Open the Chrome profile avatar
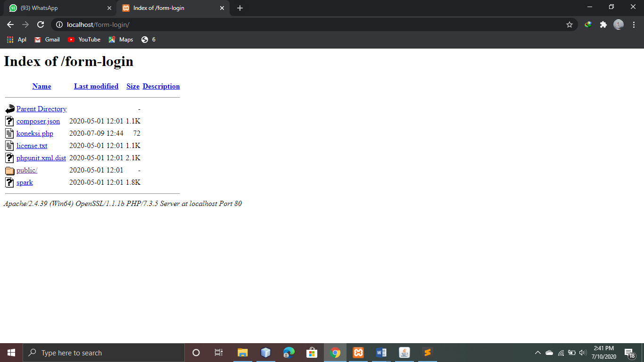The width and height of the screenshot is (644, 362). 619,25
